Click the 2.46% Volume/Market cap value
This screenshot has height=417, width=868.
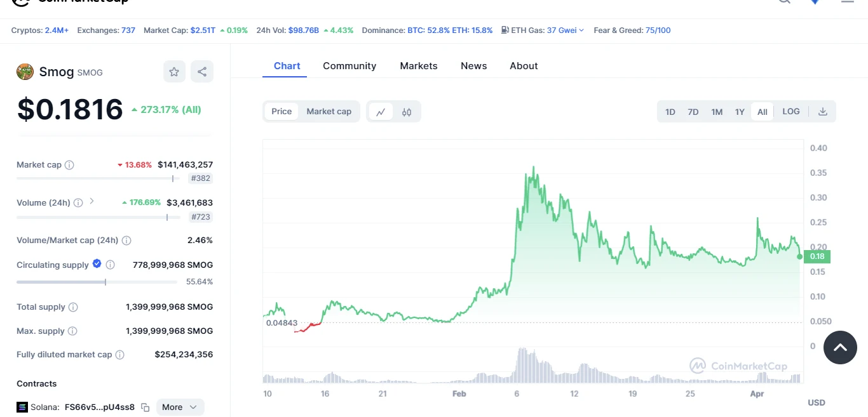click(x=200, y=241)
